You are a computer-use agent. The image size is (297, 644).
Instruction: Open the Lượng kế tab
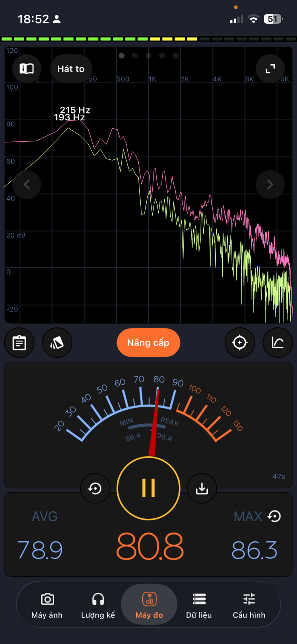click(x=98, y=605)
